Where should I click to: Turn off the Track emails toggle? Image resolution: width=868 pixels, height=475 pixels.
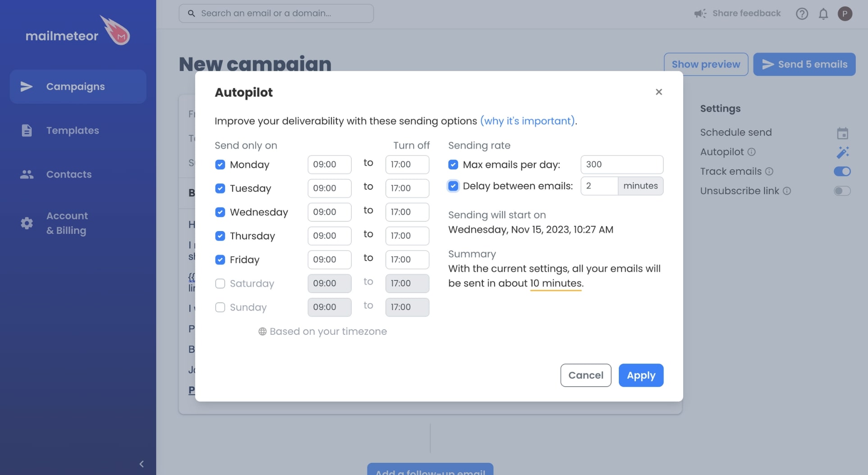point(842,171)
